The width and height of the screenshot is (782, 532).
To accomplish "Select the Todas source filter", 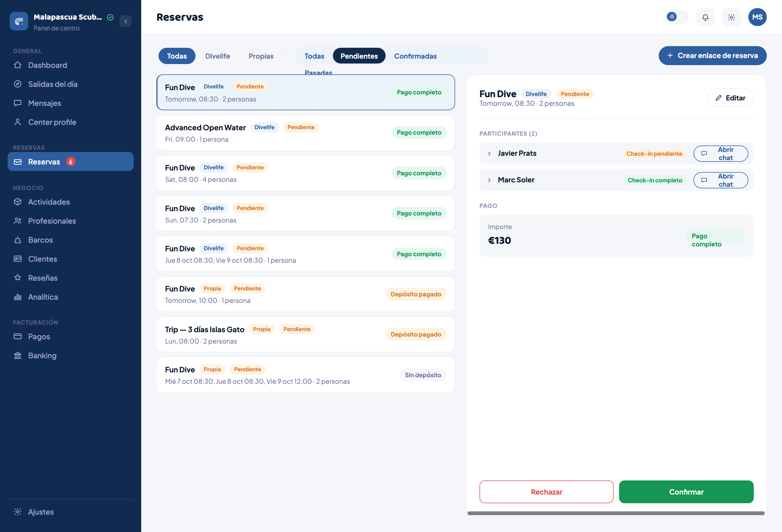I will click(x=177, y=56).
